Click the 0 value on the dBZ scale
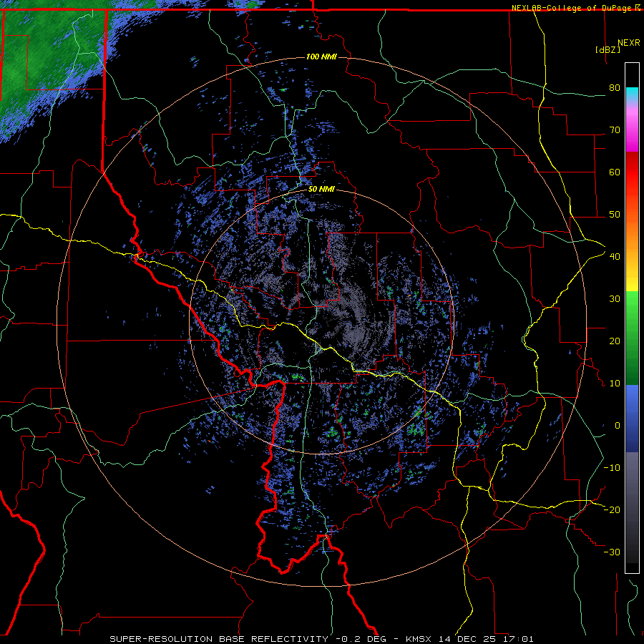 [x=618, y=426]
